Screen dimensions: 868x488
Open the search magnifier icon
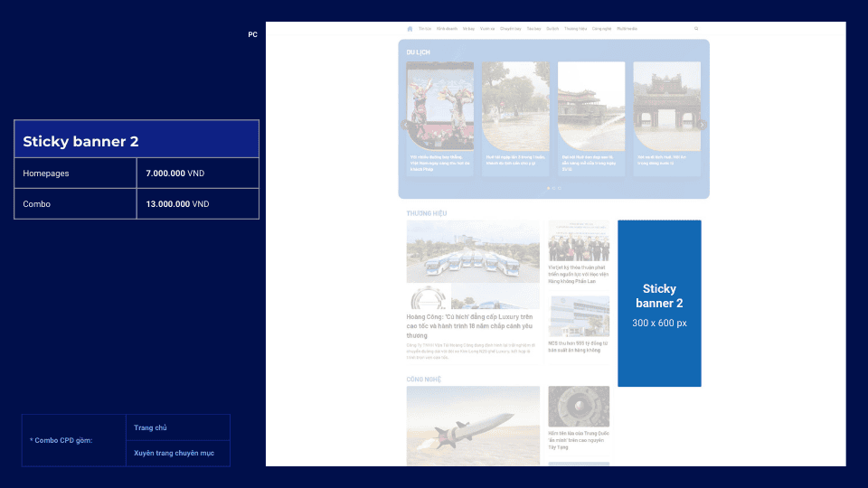[x=696, y=29]
